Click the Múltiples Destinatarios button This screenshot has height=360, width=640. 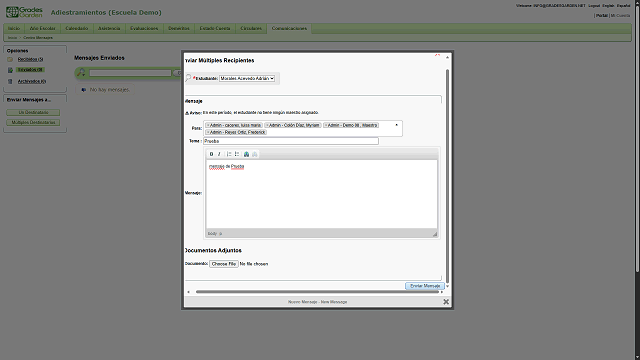click(x=33, y=122)
